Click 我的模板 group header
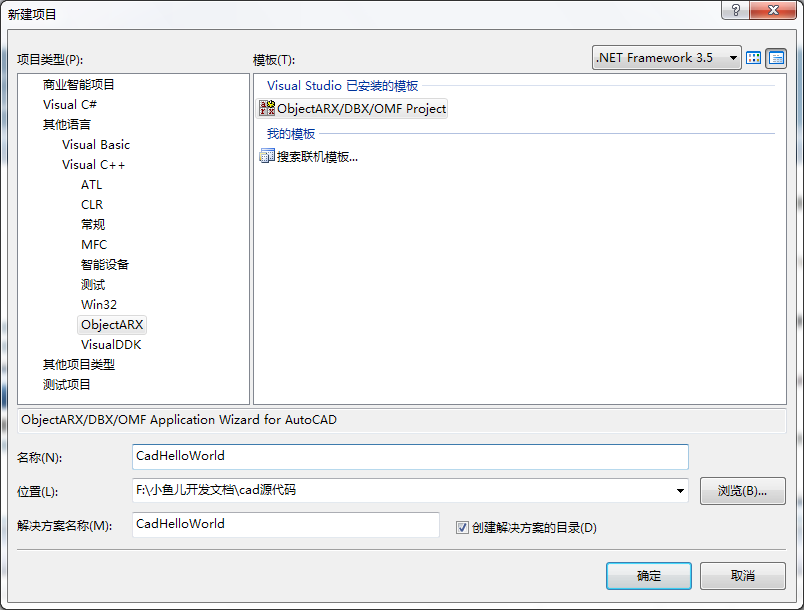This screenshot has width=804, height=610. [x=291, y=134]
